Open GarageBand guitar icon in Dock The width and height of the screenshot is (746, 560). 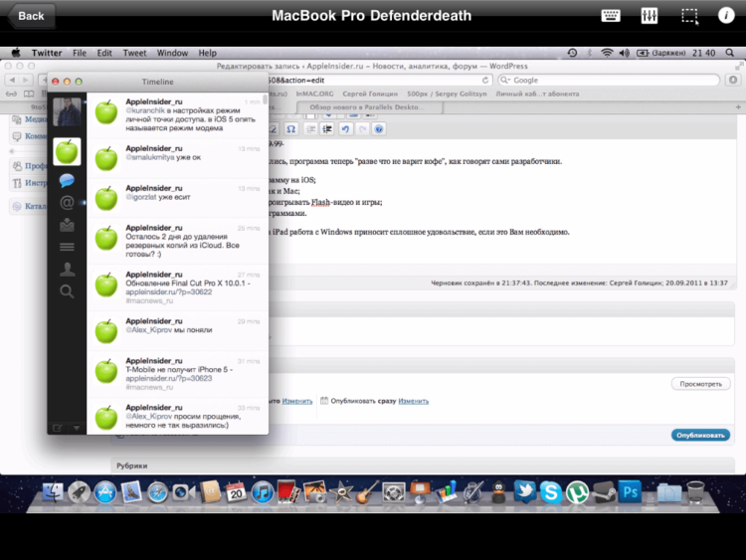(366, 492)
